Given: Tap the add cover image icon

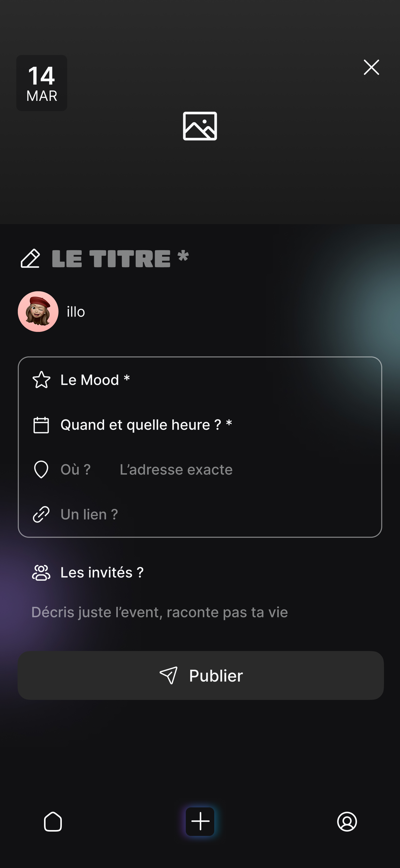Looking at the screenshot, I should [200, 126].
